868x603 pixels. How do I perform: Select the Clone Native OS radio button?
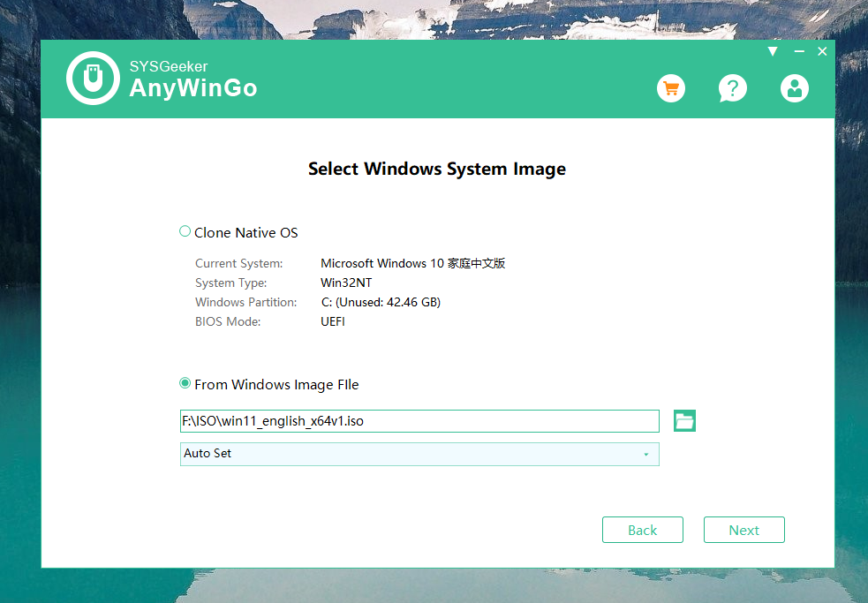point(185,231)
